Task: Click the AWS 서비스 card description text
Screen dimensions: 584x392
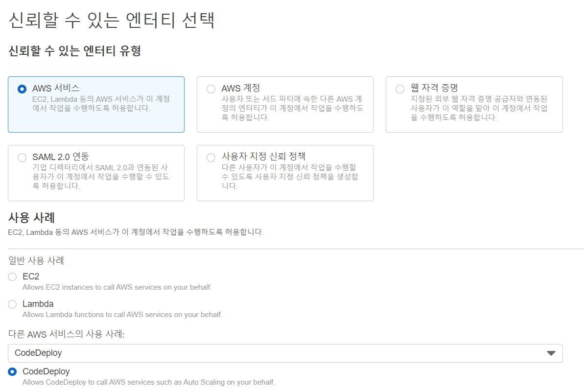Action: coord(101,103)
